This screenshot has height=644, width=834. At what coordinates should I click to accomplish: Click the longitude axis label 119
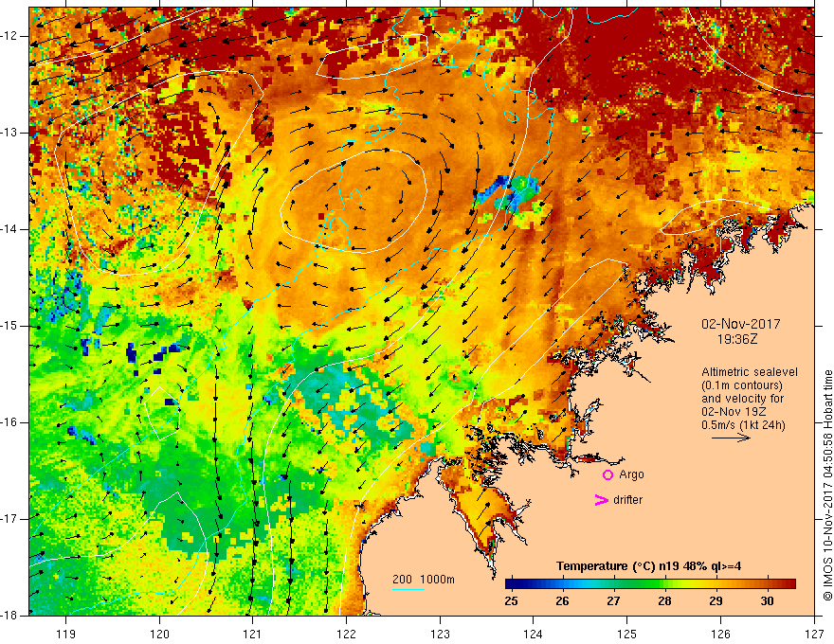coord(66,634)
